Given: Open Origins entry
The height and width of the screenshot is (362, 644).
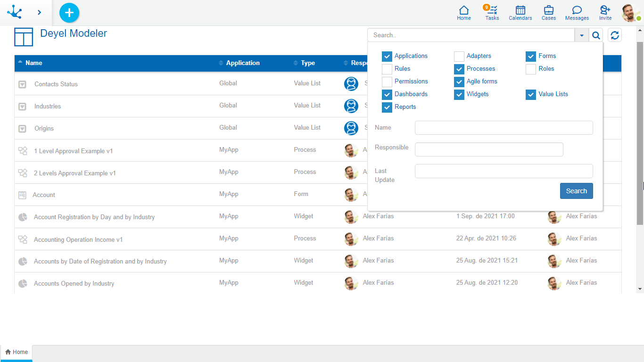Looking at the screenshot, I should click(44, 128).
